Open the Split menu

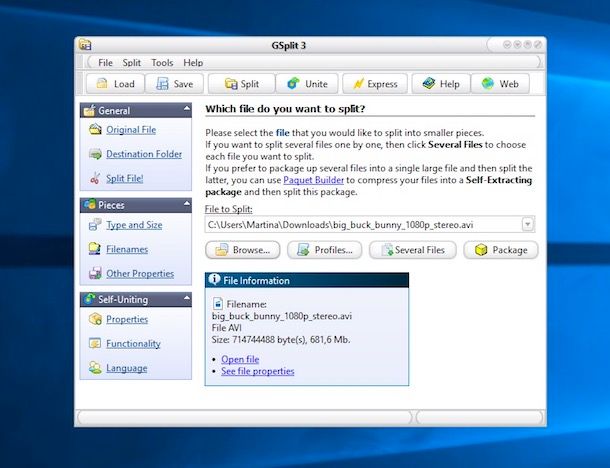131,63
